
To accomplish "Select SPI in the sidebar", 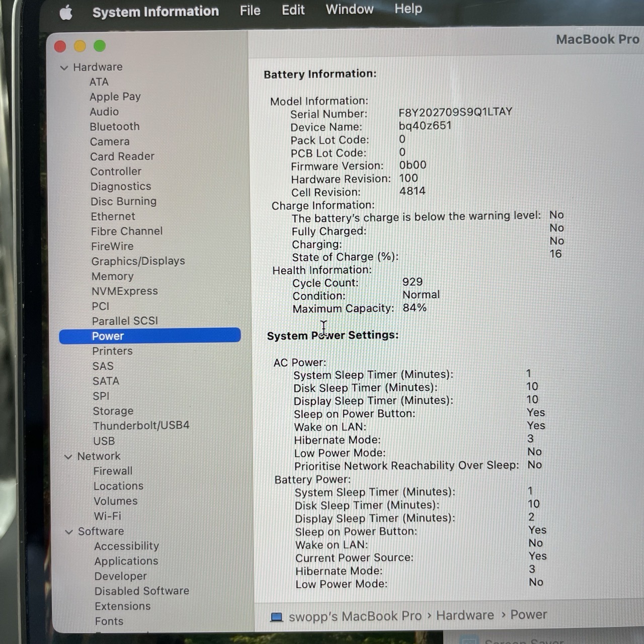I will [101, 396].
